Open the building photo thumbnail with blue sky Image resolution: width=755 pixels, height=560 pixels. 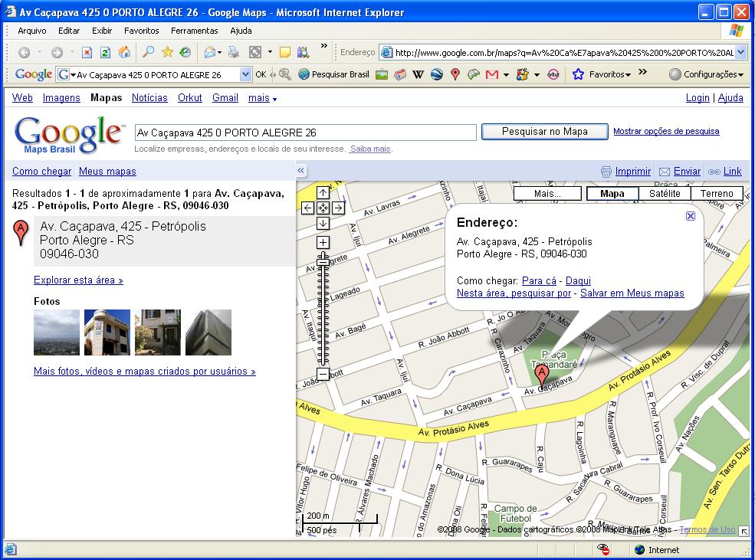[107, 332]
